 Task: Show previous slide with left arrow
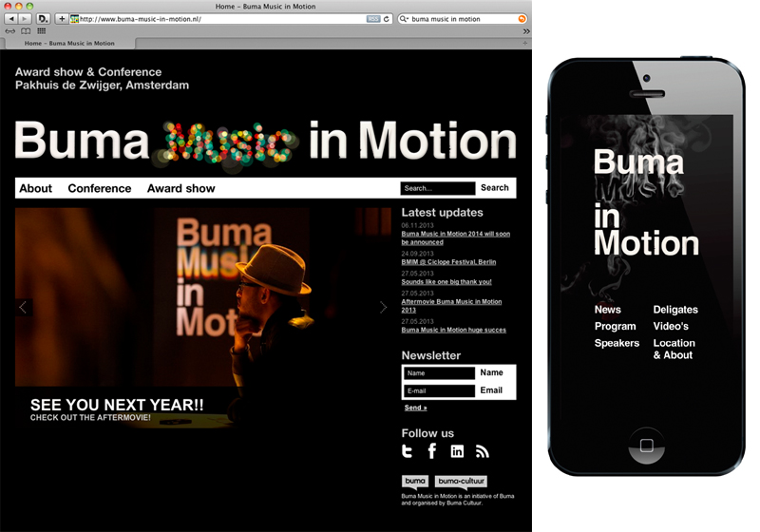23,307
